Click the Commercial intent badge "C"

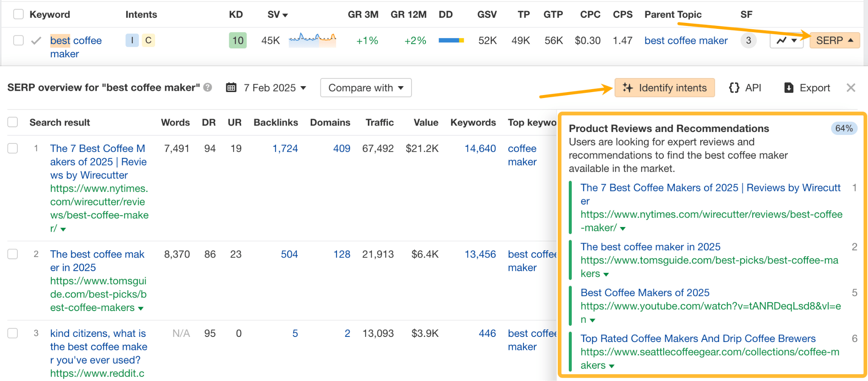pyautogui.click(x=148, y=40)
